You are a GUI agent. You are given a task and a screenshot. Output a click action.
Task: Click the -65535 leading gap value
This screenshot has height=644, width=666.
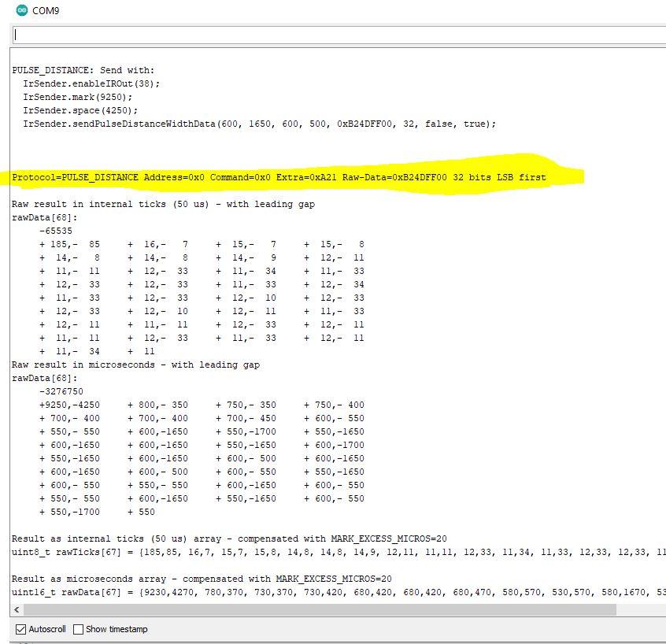coord(56,231)
